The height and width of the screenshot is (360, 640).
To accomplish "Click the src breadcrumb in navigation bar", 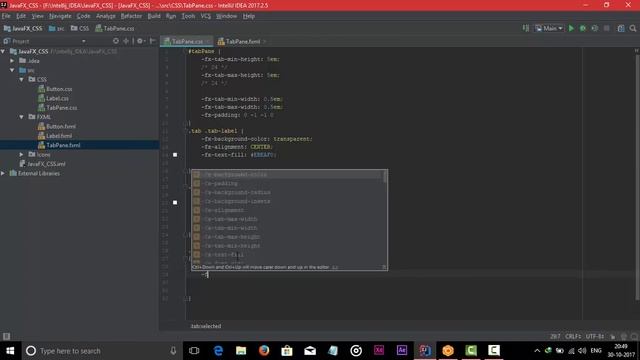I will (56, 28).
